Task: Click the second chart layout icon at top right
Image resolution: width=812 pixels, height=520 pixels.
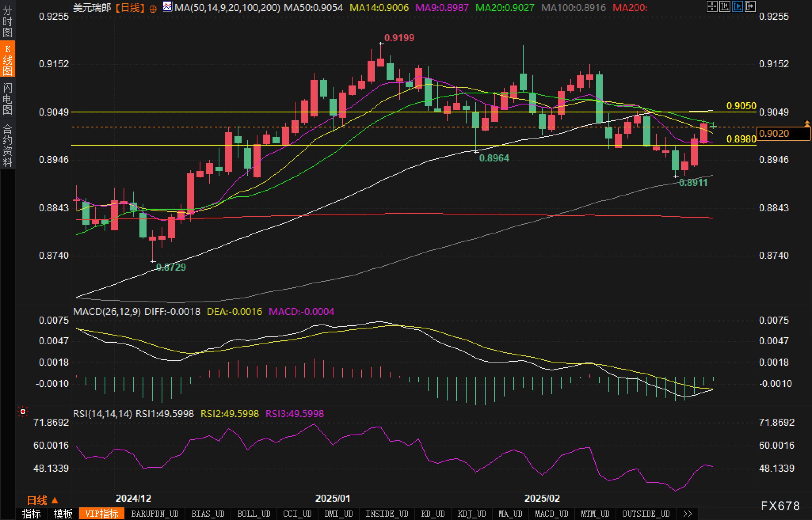Action: (724, 6)
